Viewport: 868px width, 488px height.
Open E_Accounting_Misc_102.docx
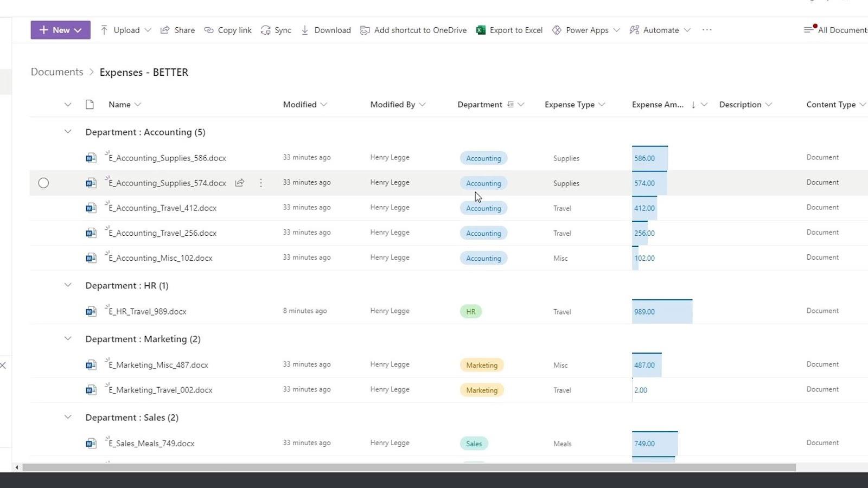(160, 258)
